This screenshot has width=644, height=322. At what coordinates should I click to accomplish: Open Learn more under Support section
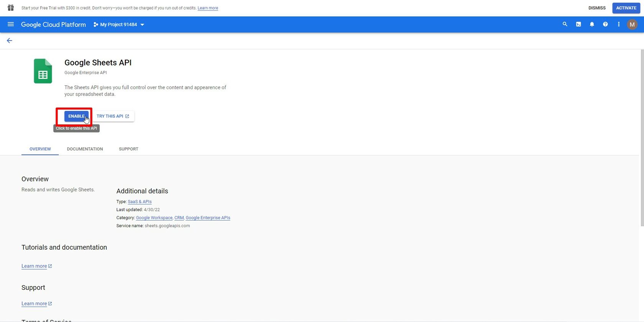click(36, 304)
